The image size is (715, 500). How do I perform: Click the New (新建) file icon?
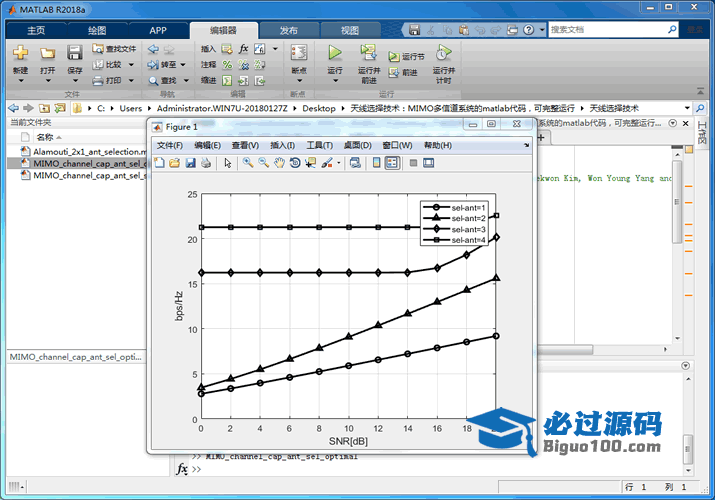click(20, 53)
